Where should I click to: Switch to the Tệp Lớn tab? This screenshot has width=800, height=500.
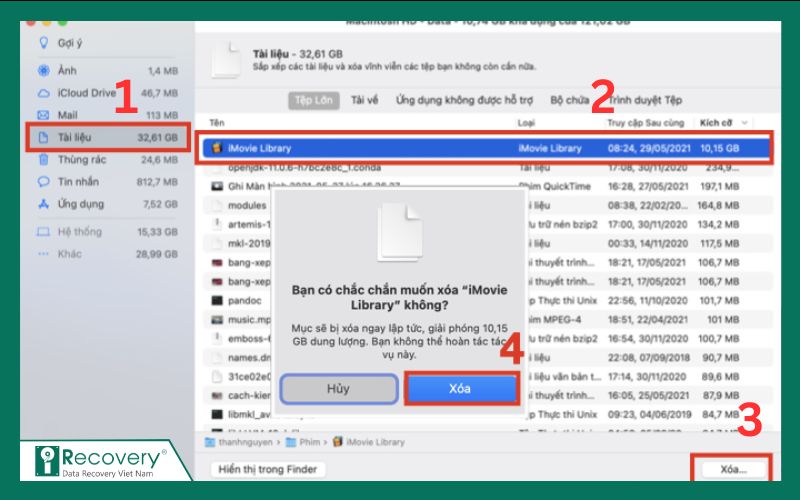click(x=313, y=101)
